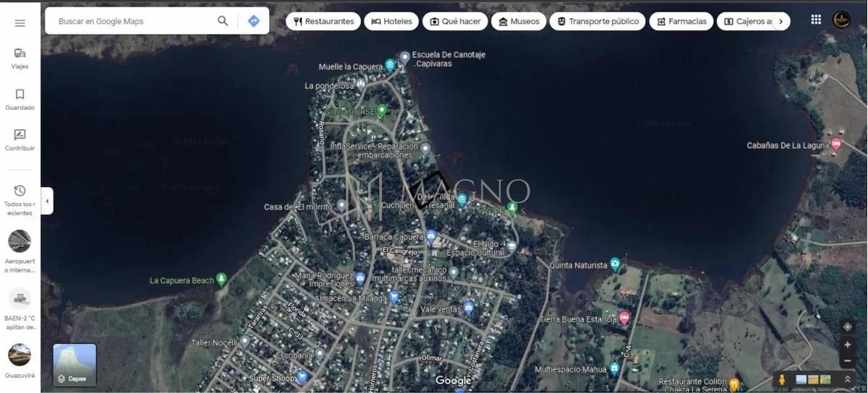Screen dimensions: 868x393
Task: Open Guardado saved places
Action: 20,99
